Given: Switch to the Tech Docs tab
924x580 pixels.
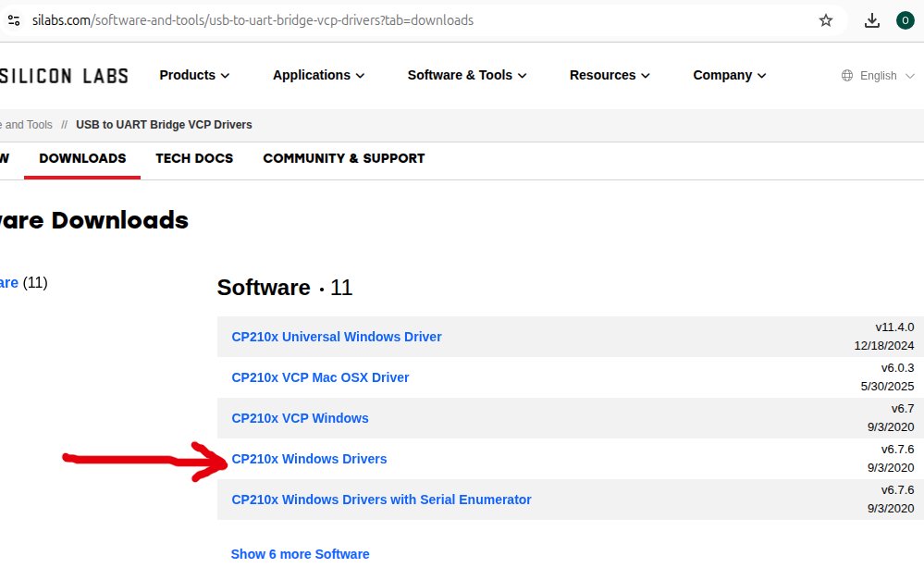Looking at the screenshot, I should pyautogui.click(x=194, y=158).
